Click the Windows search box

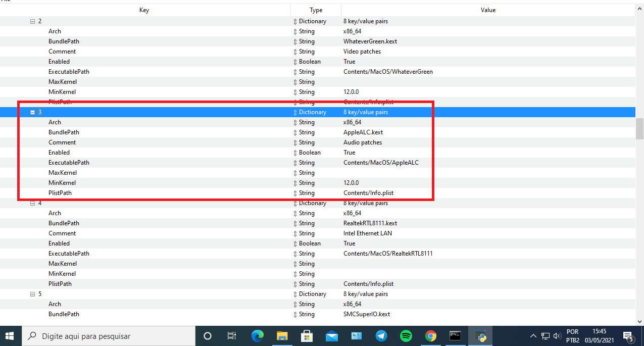(108, 336)
